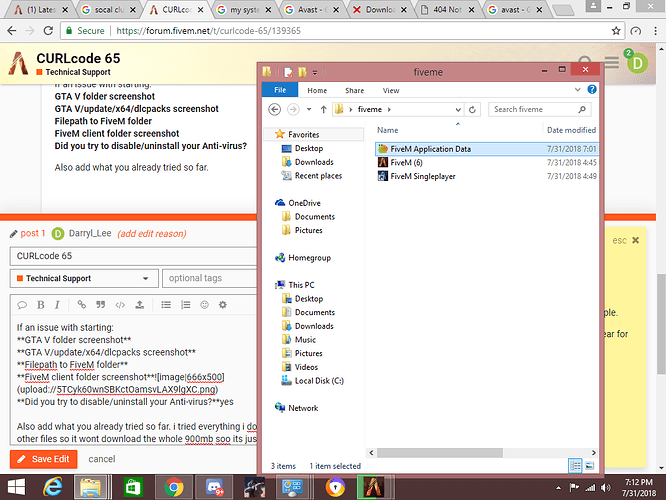Image resolution: width=666 pixels, height=500 pixels.
Task: Click the blockquote icon in editor toolbar
Action: (101, 305)
